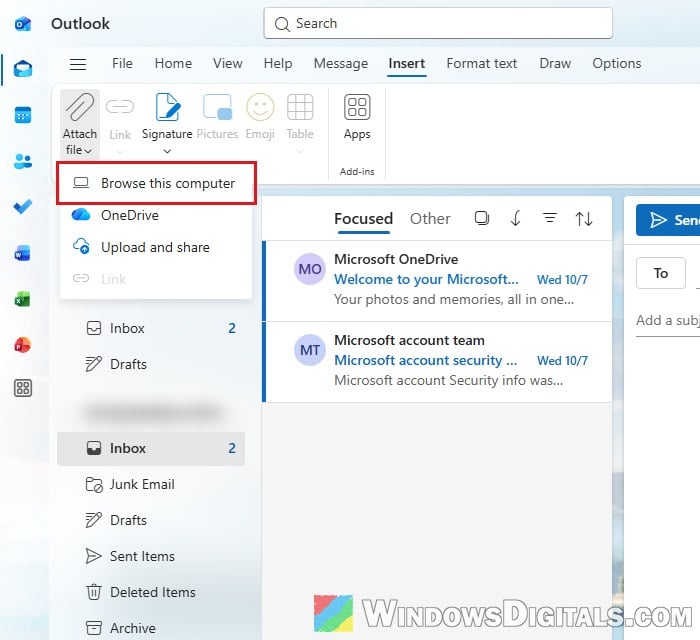700x640 pixels.
Task: Open the sort up-down arrows
Action: point(584,219)
